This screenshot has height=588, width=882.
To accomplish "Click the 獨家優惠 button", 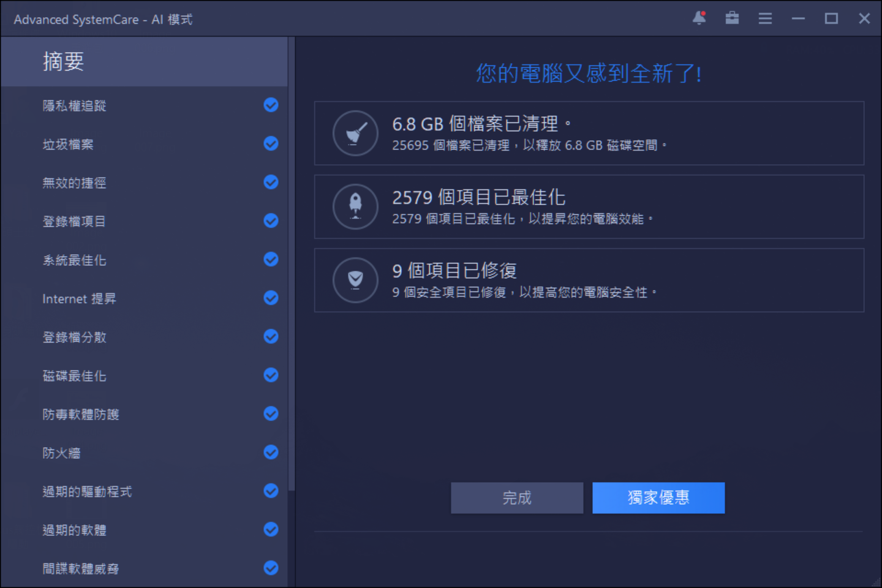I will (x=658, y=498).
